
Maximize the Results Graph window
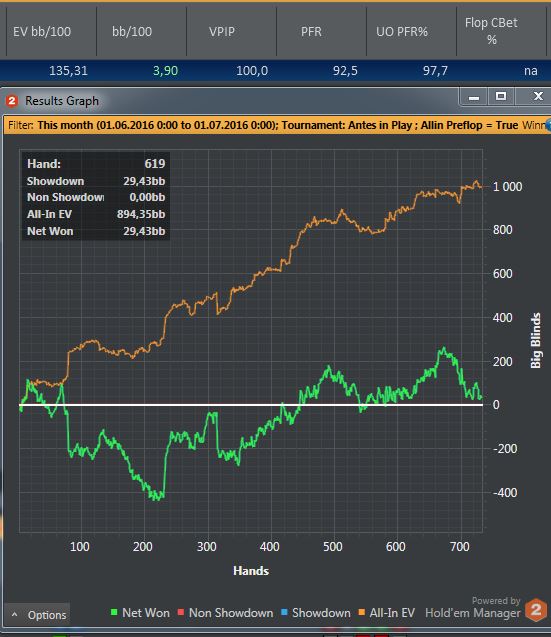click(501, 97)
